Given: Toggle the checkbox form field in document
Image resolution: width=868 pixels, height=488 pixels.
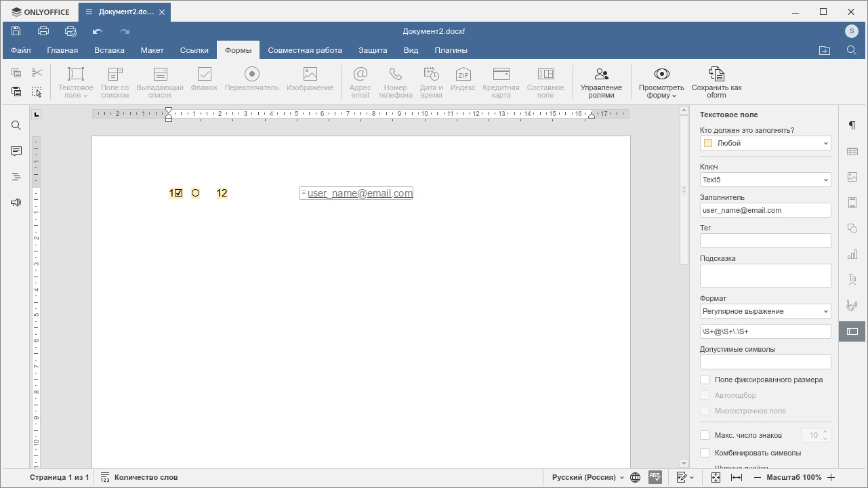Looking at the screenshot, I should tap(178, 193).
